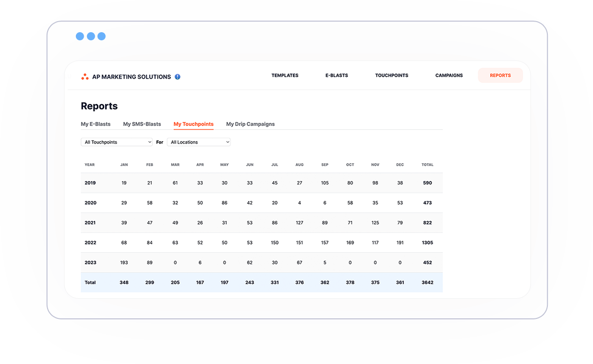
Task: Click the 2022 DEC value 191
Action: point(400,243)
